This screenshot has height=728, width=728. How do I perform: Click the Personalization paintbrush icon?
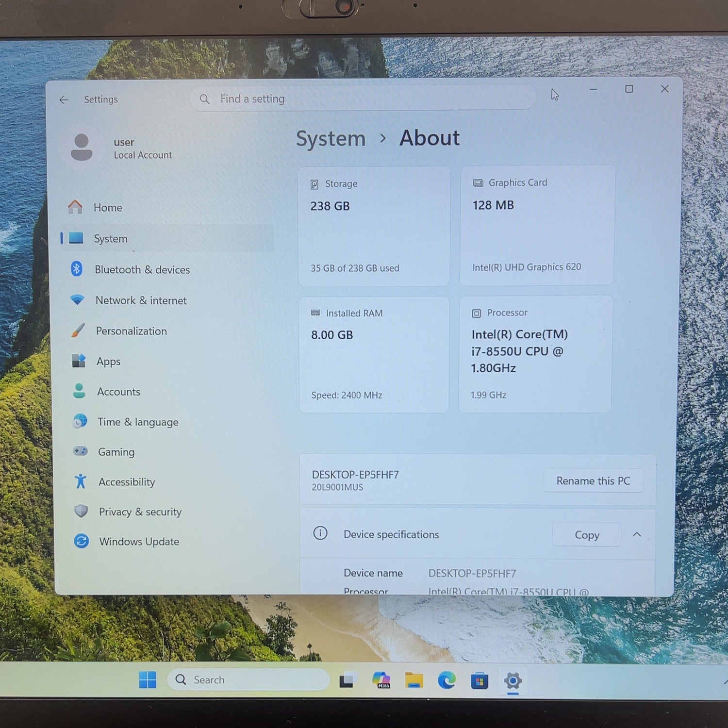click(x=78, y=331)
